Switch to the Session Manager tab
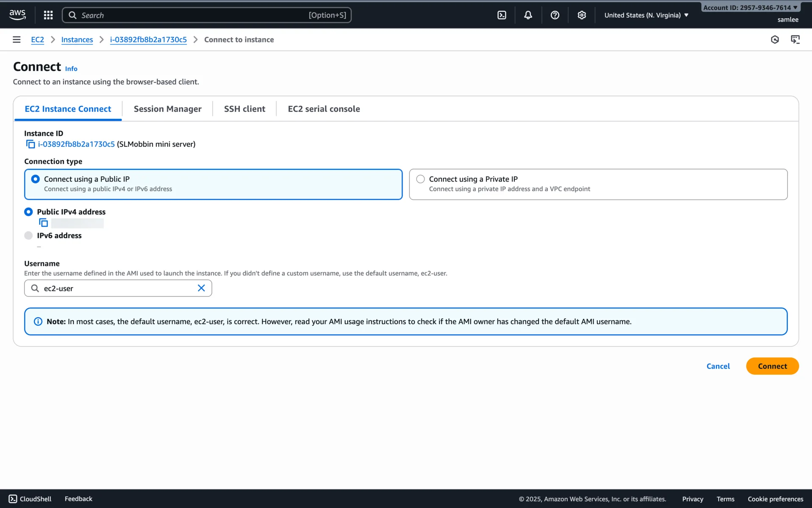 tap(167, 109)
